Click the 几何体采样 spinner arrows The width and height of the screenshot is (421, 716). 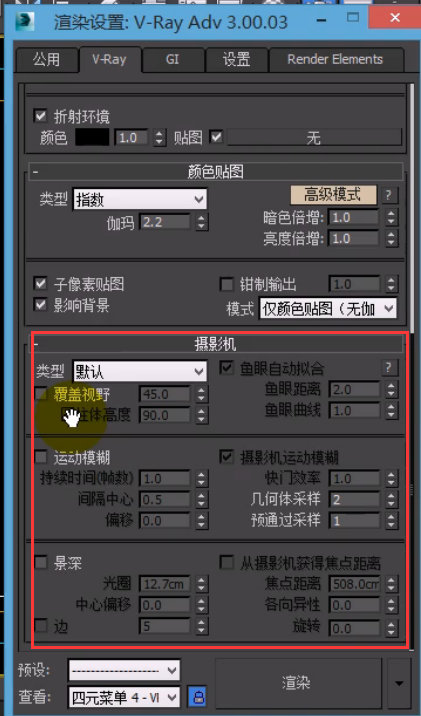(x=390, y=499)
